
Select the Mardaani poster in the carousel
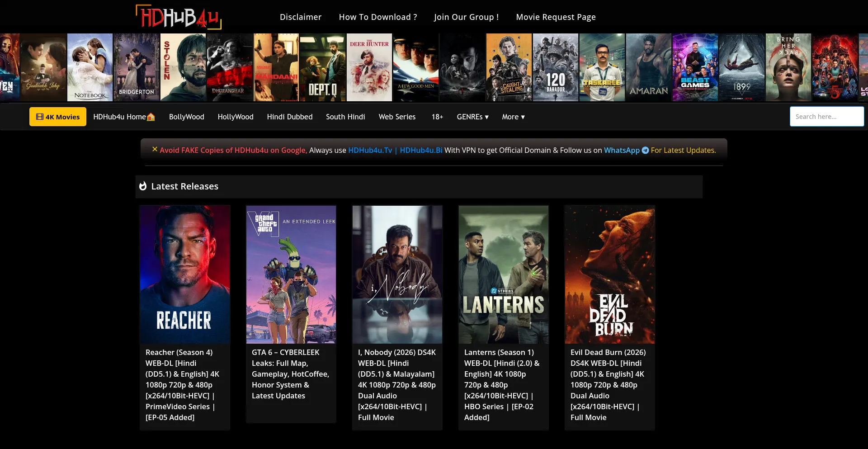(276, 67)
